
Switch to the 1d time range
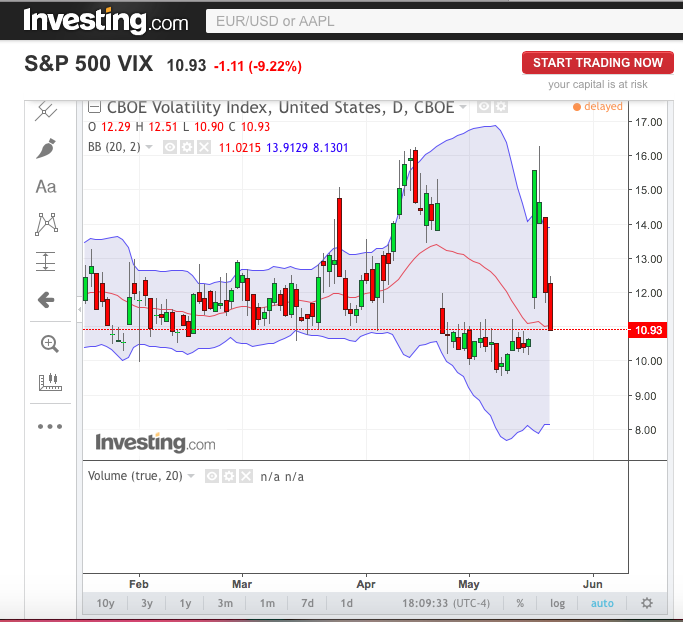(x=347, y=603)
